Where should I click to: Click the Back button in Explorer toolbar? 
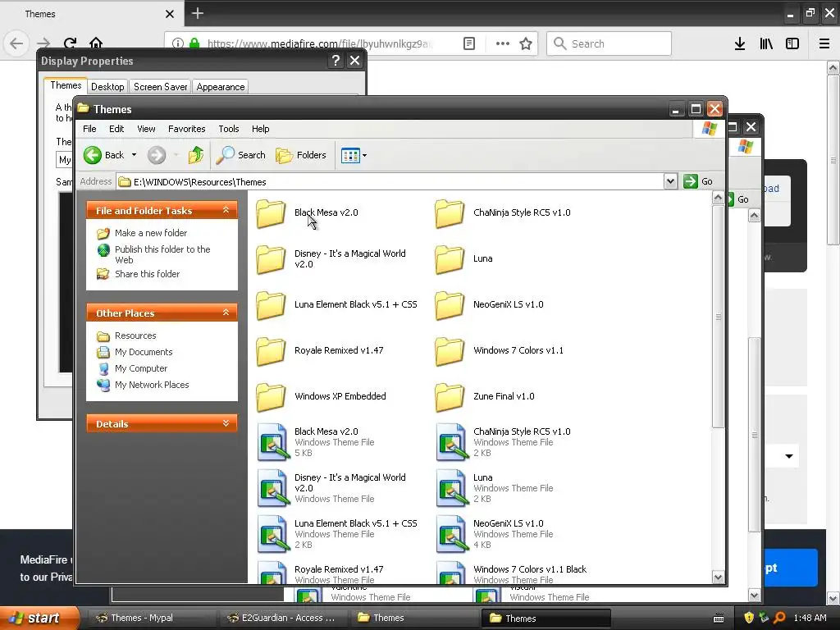point(104,155)
